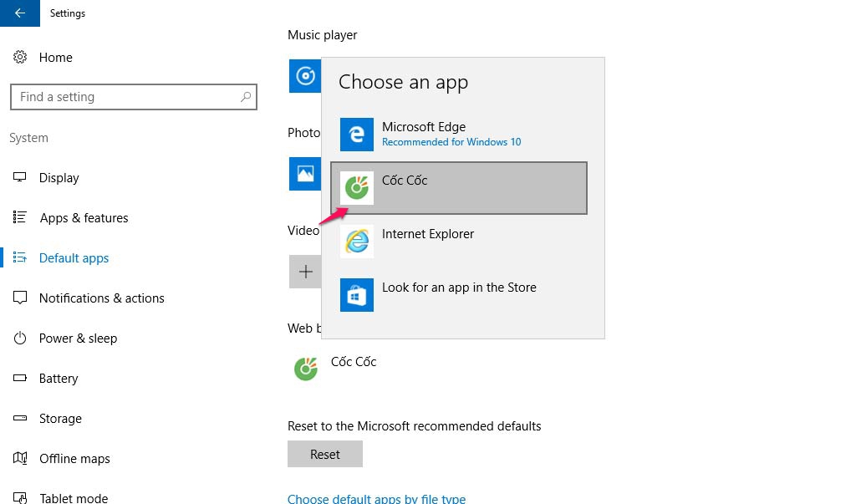Click the search magnifier icon
The image size is (856, 504).
coord(246,97)
